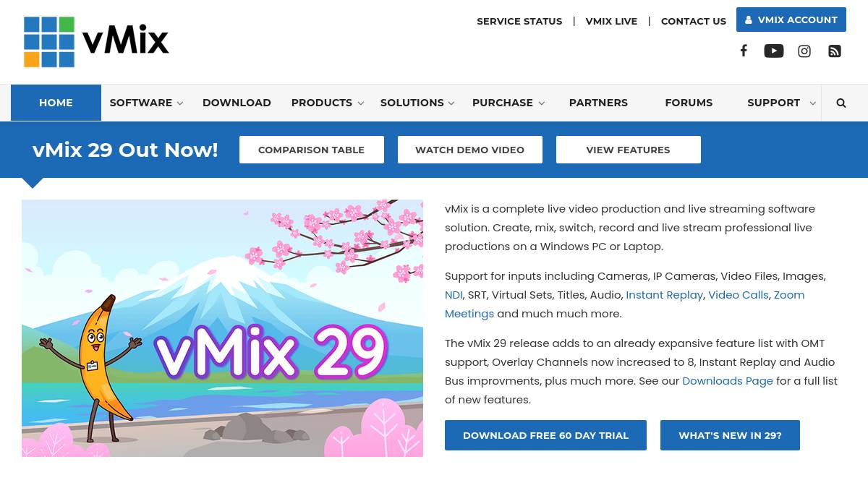The width and height of the screenshot is (868, 488).
Task: Click the View Features button
Action: (x=629, y=150)
